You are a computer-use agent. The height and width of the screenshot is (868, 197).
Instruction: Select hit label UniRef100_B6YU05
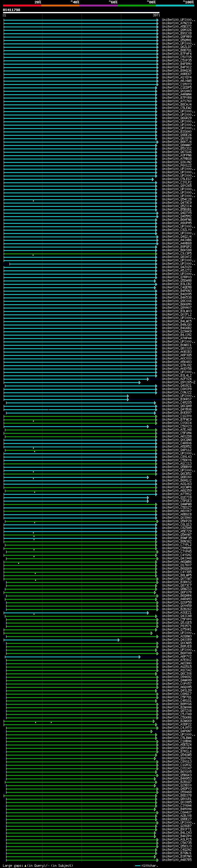click(177, 772)
